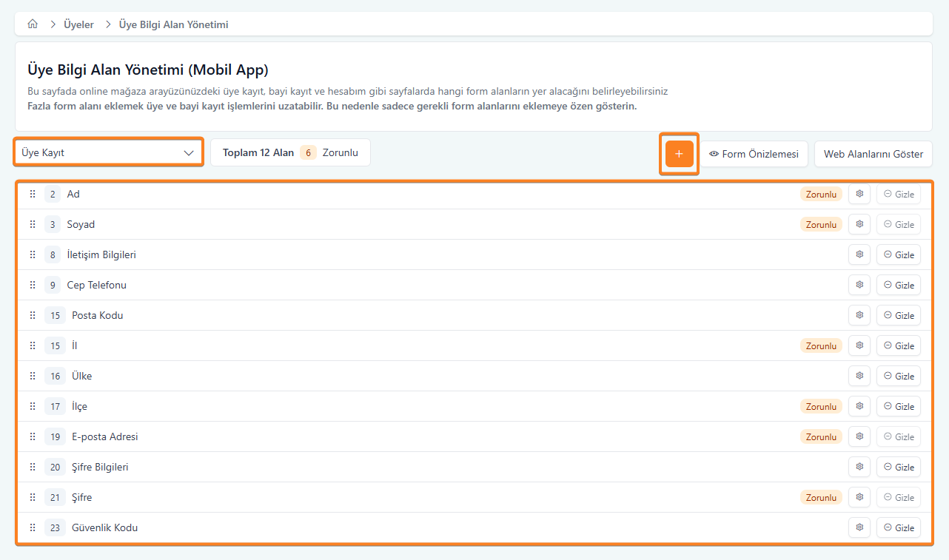This screenshot has height=560, width=949.
Task: Open settings gear for Ad field
Action: pyautogui.click(x=859, y=195)
